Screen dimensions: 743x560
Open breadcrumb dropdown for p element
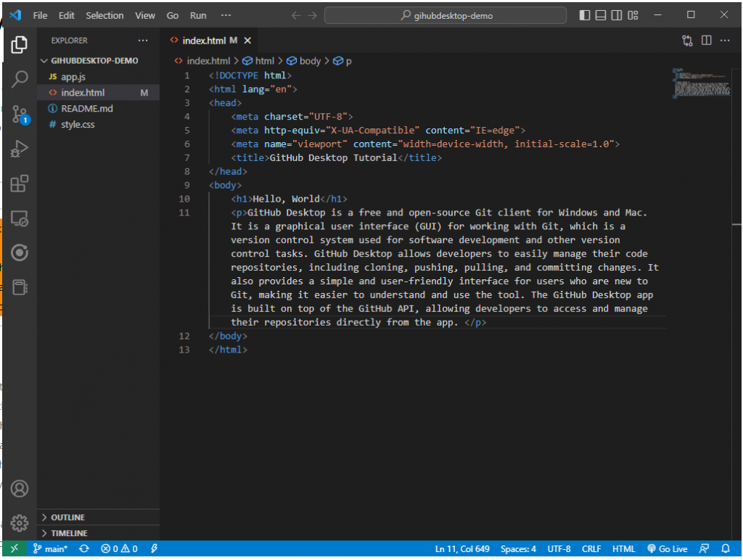342,61
